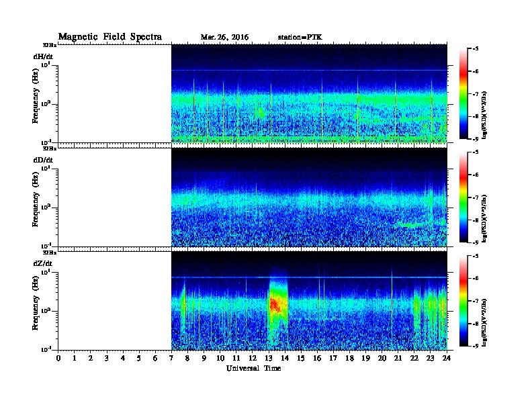Click the "station=PTK" label
This screenshot has height=411, width=532.
(x=300, y=38)
